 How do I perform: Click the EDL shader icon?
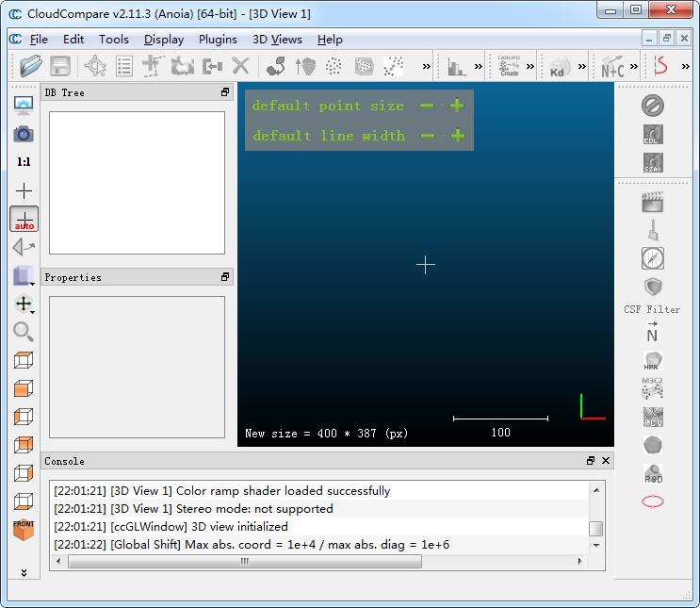pyautogui.click(x=652, y=134)
